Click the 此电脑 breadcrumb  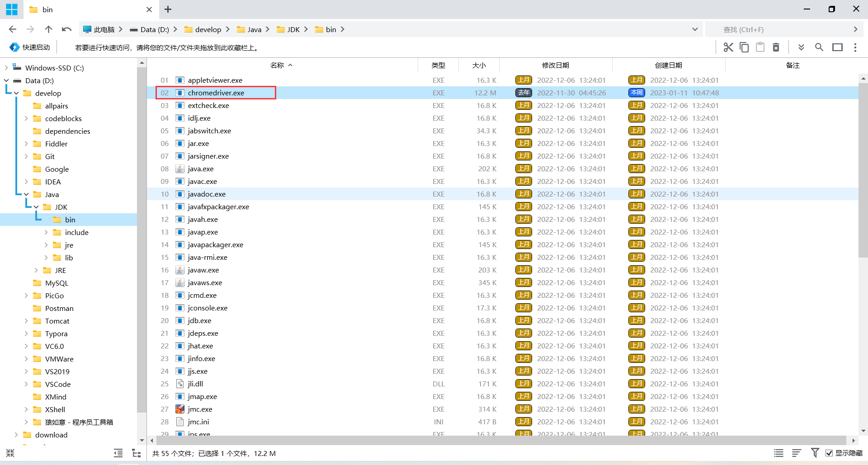click(x=99, y=29)
